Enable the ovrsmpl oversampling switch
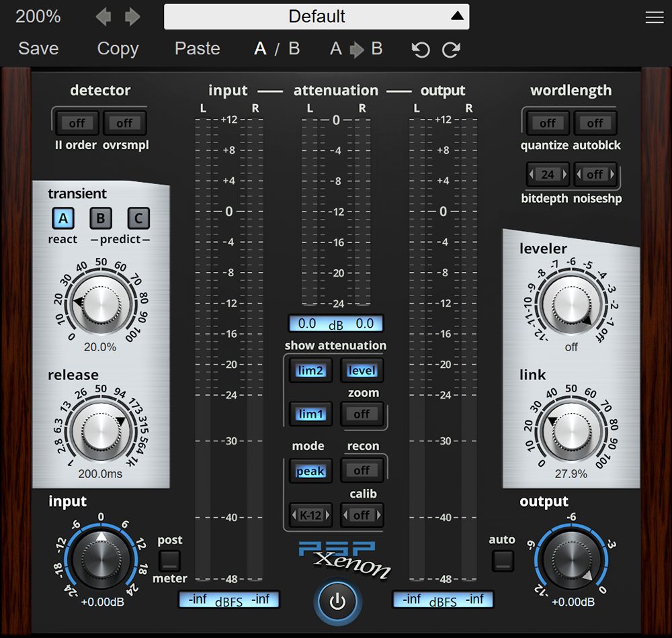The image size is (672, 638). [124, 124]
